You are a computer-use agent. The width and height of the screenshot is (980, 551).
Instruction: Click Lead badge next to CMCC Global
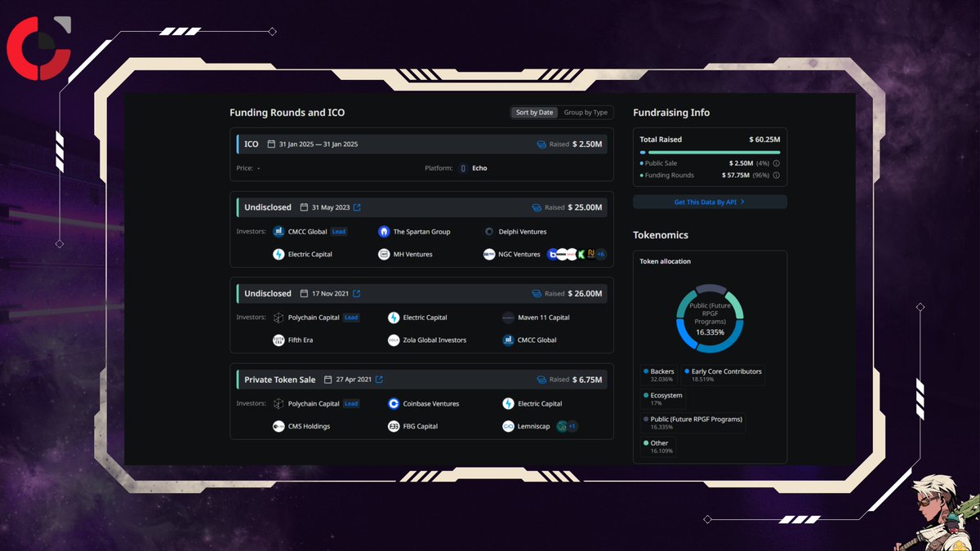(339, 232)
